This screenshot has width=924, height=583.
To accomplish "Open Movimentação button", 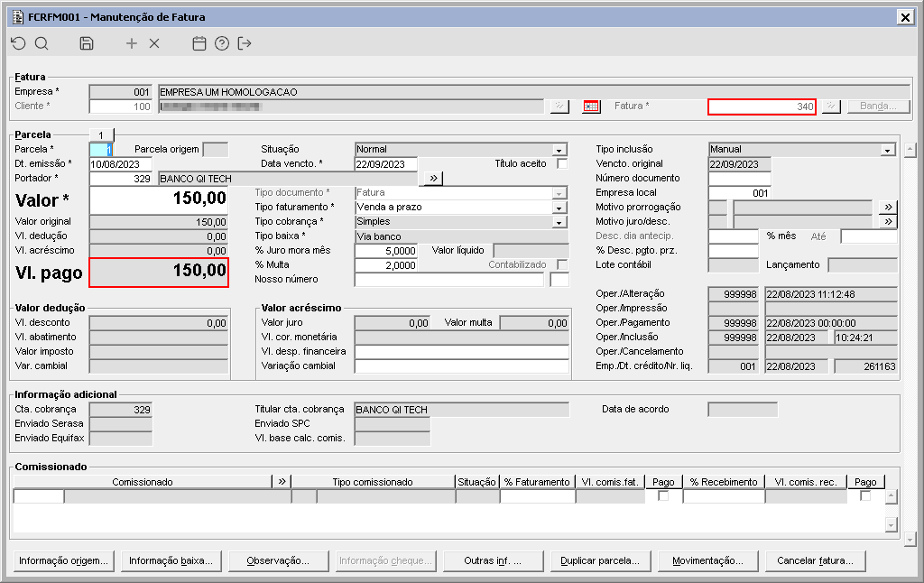I will coord(707,560).
